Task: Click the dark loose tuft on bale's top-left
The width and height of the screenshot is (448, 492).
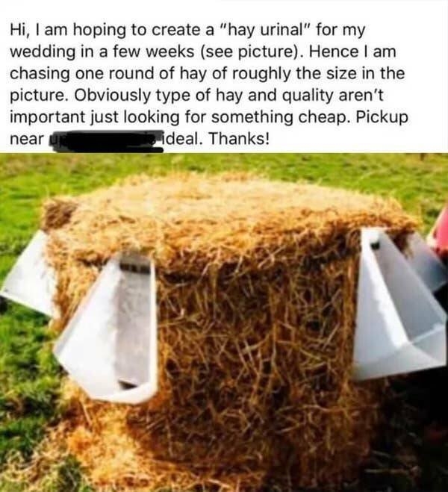Action: 59,214
